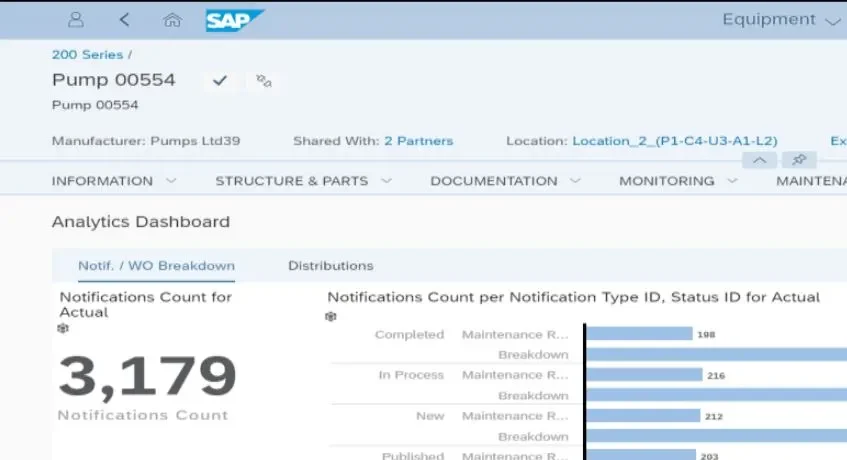The image size is (847, 460).
Task: Open the user profile icon
Action: (76, 20)
